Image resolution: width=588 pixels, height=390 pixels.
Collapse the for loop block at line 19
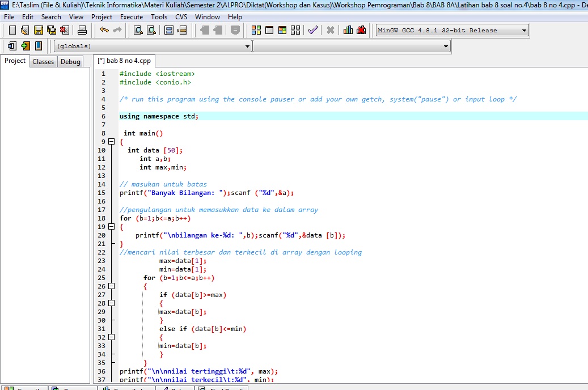click(x=111, y=227)
